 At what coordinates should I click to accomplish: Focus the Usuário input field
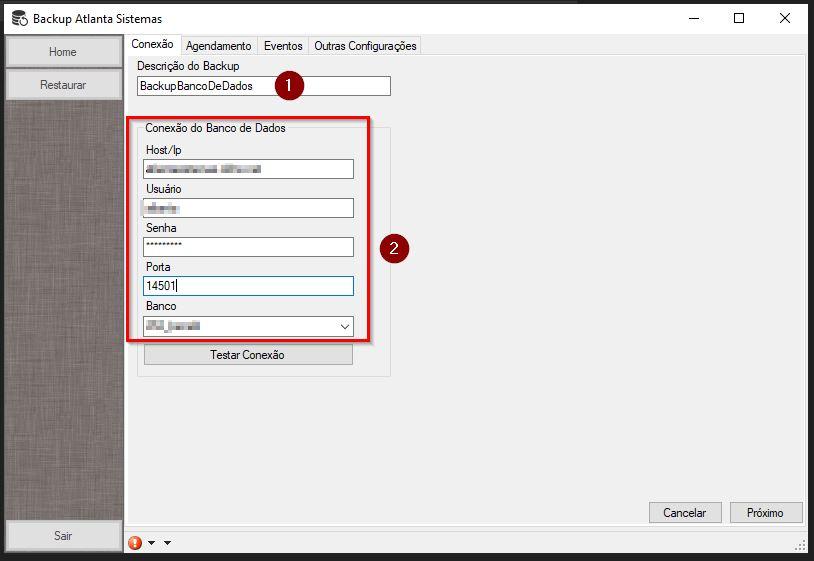pyautogui.click(x=248, y=208)
